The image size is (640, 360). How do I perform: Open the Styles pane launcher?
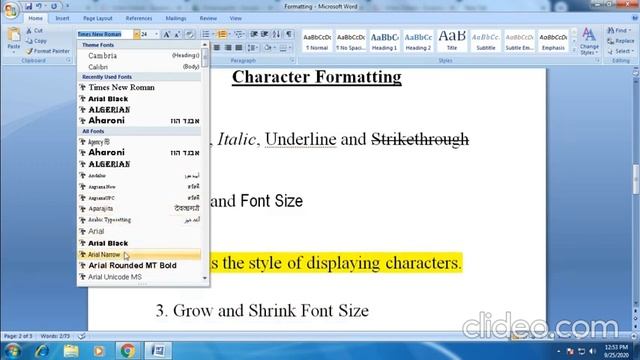pyautogui.click(x=597, y=60)
